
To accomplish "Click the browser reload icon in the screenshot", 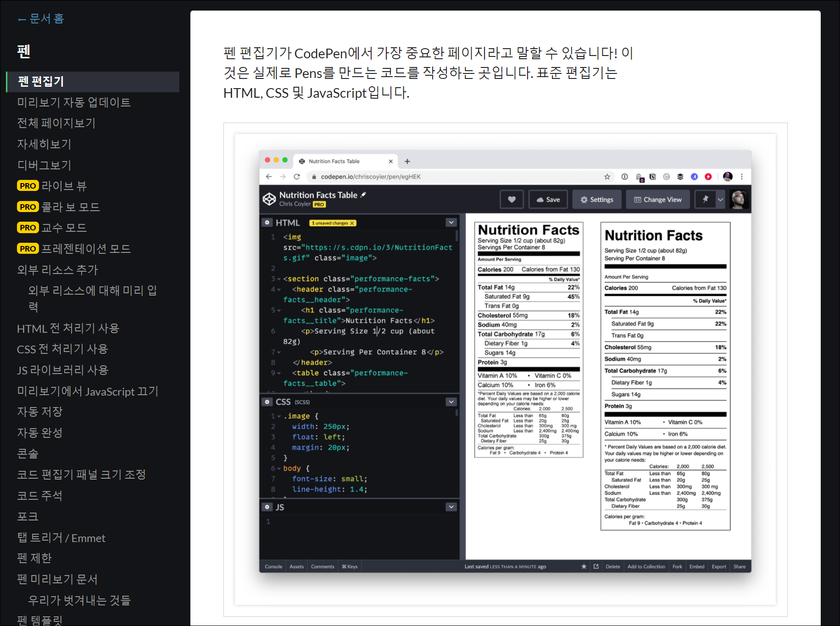I will click(297, 177).
